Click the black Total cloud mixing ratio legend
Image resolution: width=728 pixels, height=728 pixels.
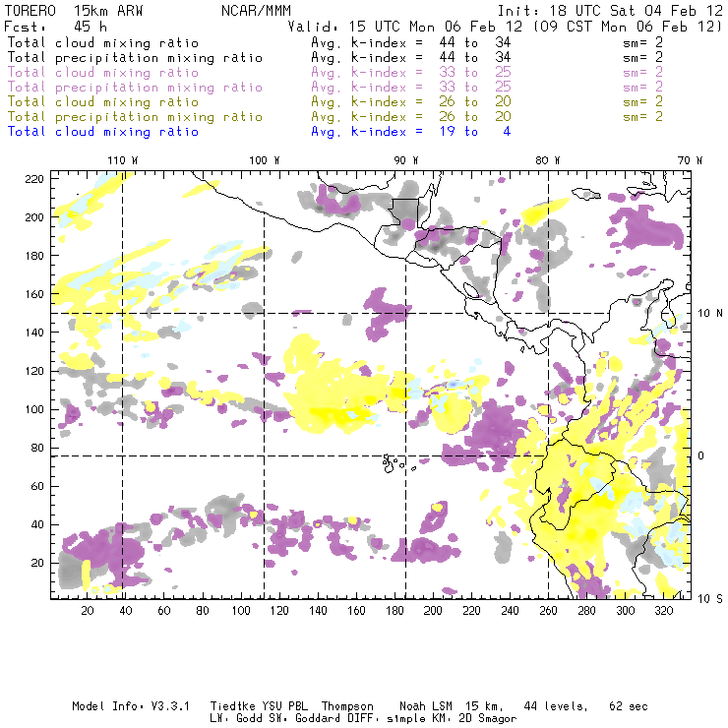pos(103,42)
